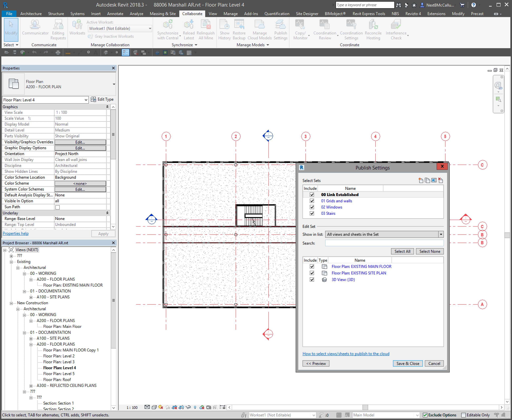Switch to the Manage ribbon tab
Screen dimensions: 512x420
tap(230, 14)
